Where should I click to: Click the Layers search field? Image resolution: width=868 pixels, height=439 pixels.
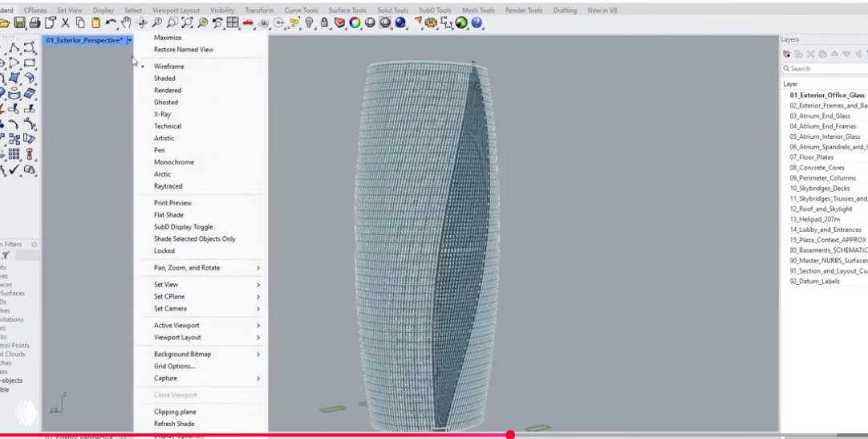click(x=825, y=69)
